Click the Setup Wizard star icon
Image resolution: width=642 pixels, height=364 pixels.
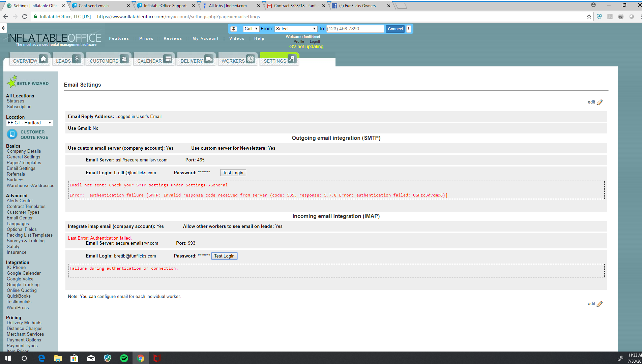click(12, 82)
